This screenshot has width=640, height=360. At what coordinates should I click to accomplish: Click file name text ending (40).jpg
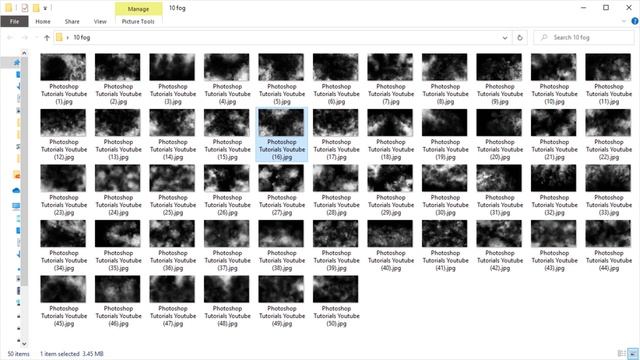coord(391,260)
